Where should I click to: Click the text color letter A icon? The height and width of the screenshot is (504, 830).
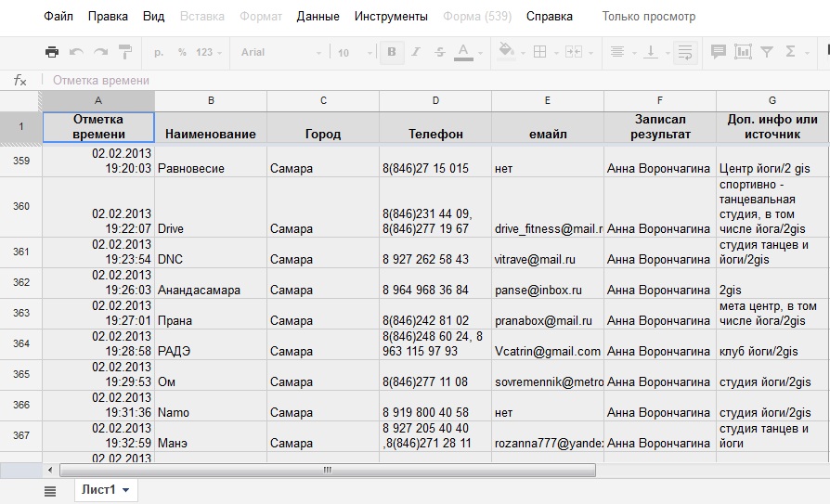pos(463,52)
